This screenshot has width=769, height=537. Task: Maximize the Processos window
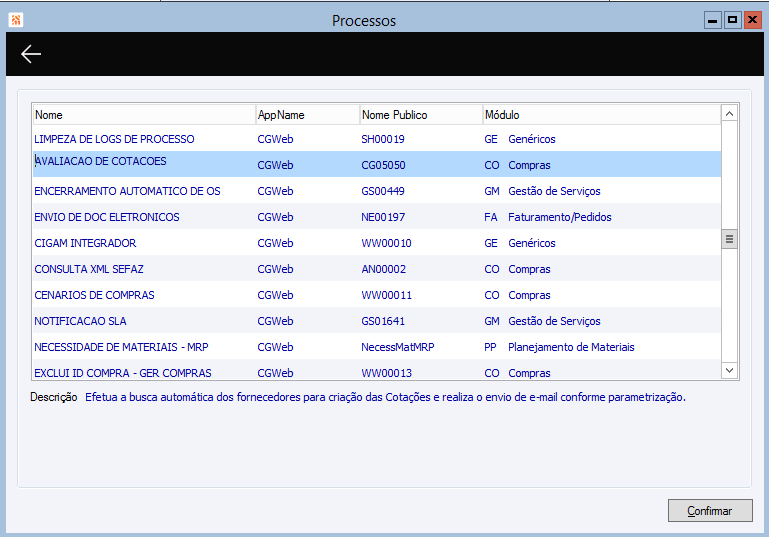[732, 20]
